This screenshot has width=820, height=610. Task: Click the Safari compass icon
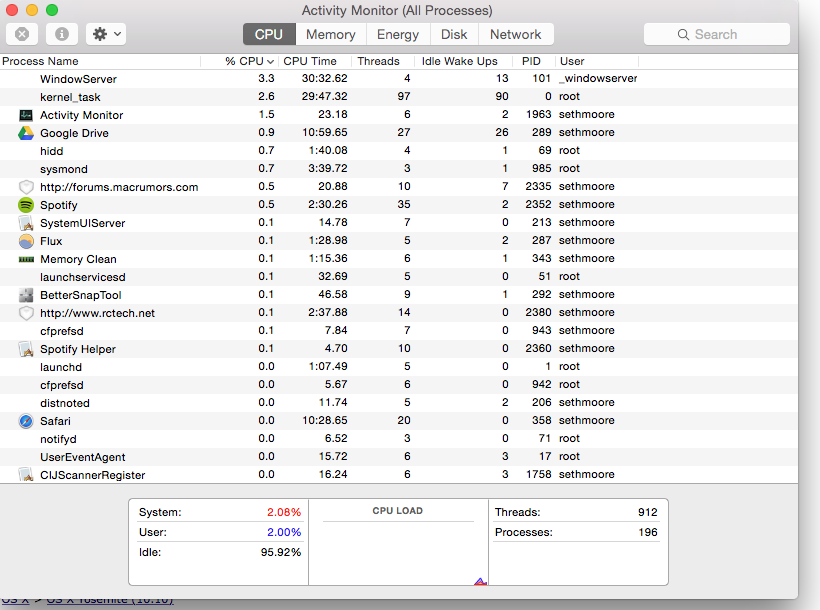tap(26, 421)
